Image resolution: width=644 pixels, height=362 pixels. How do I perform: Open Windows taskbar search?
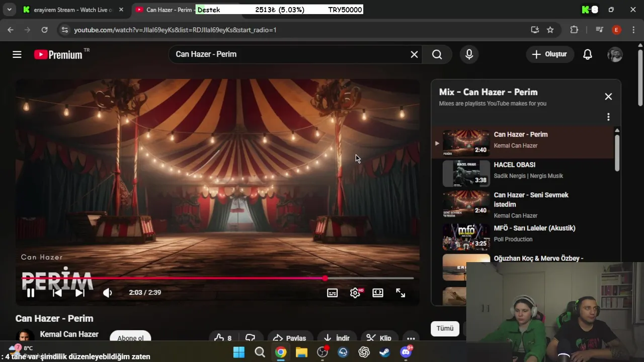[260, 352]
